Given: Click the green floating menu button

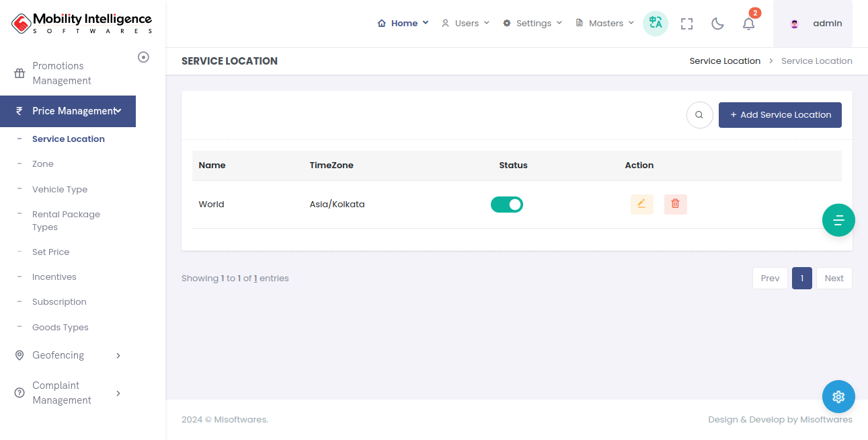Looking at the screenshot, I should click(838, 220).
